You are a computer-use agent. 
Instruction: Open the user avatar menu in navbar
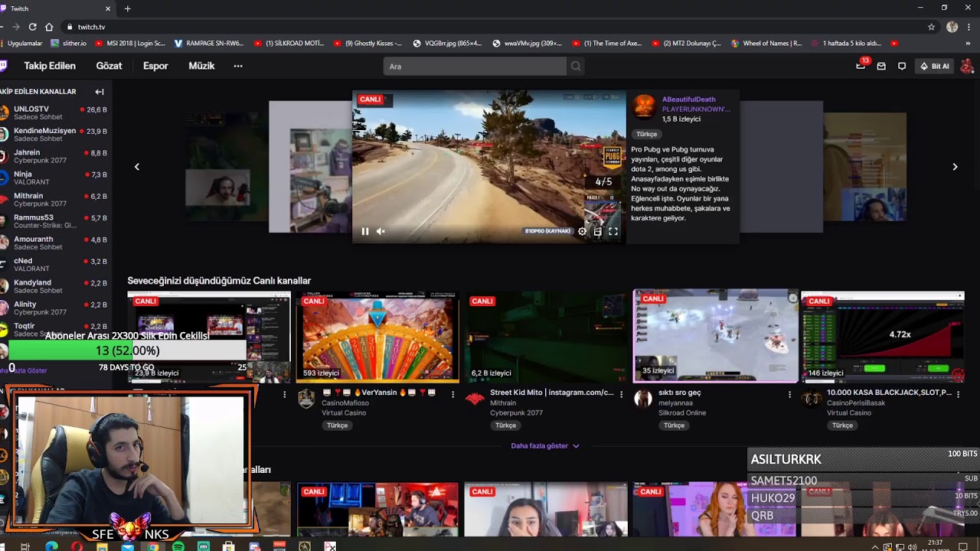pos(967,67)
